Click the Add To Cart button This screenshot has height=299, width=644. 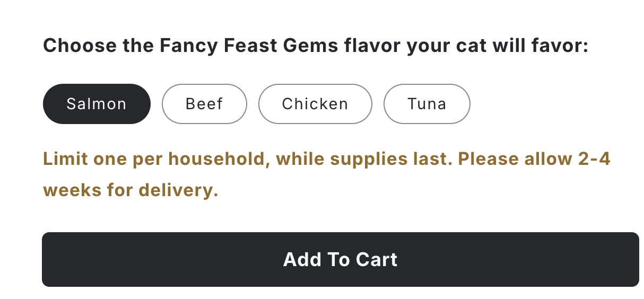pos(340,259)
